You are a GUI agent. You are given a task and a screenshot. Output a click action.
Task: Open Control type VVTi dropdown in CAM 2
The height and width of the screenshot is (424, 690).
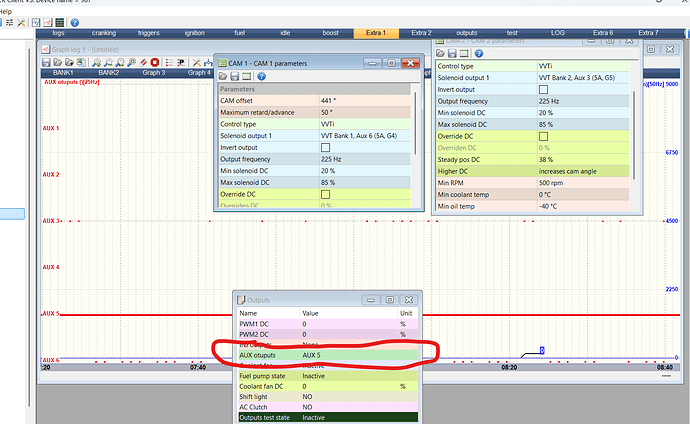point(584,66)
